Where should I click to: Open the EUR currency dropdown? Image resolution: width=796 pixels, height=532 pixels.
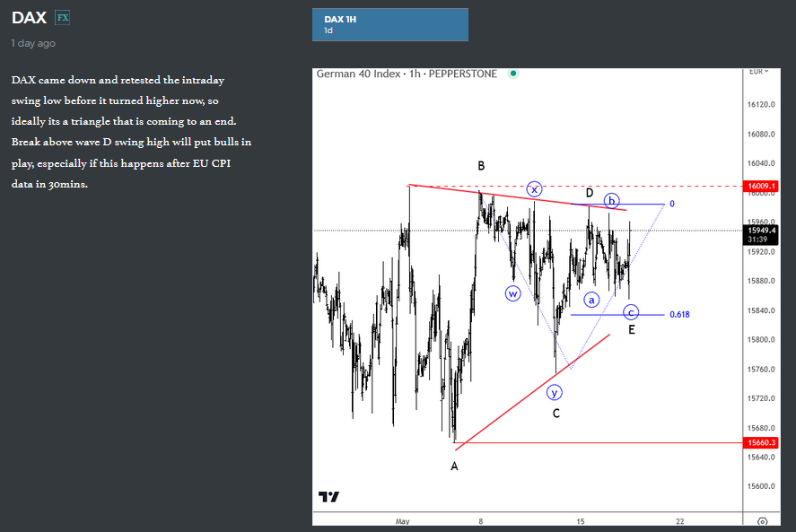pos(759,72)
